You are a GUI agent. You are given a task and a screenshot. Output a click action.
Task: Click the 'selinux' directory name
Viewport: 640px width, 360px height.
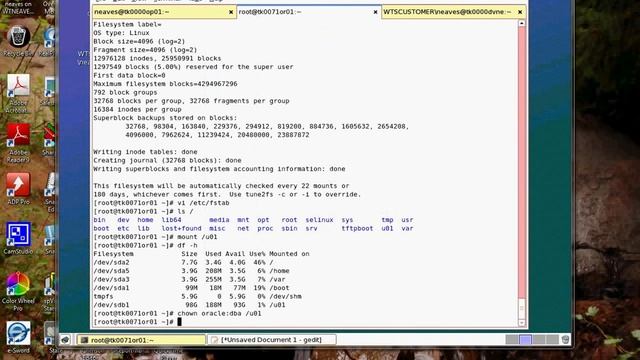319,220
